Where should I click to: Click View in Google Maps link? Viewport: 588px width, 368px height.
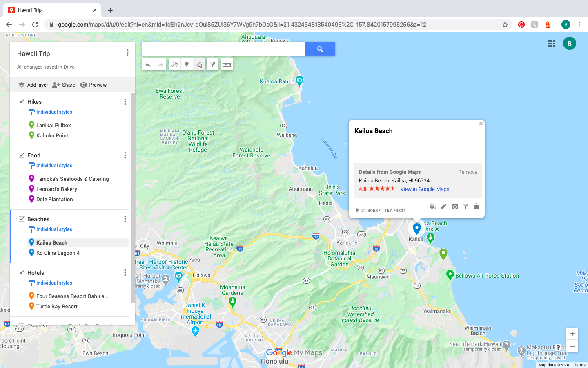click(x=425, y=189)
